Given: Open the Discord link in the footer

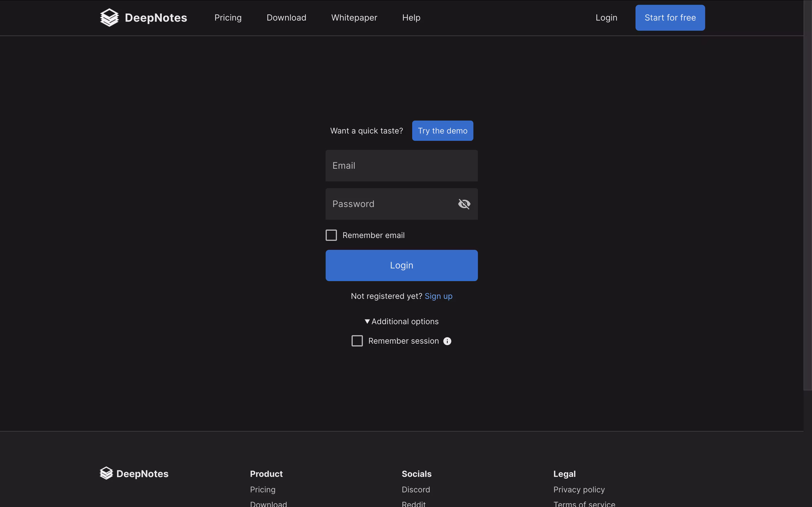Looking at the screenshot, I should tap(415, 490).
